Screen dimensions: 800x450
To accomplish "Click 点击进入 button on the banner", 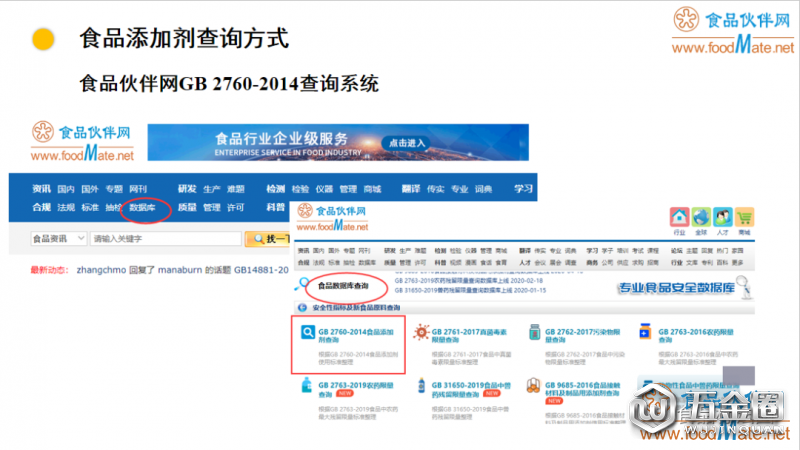I will click(407, 143).
